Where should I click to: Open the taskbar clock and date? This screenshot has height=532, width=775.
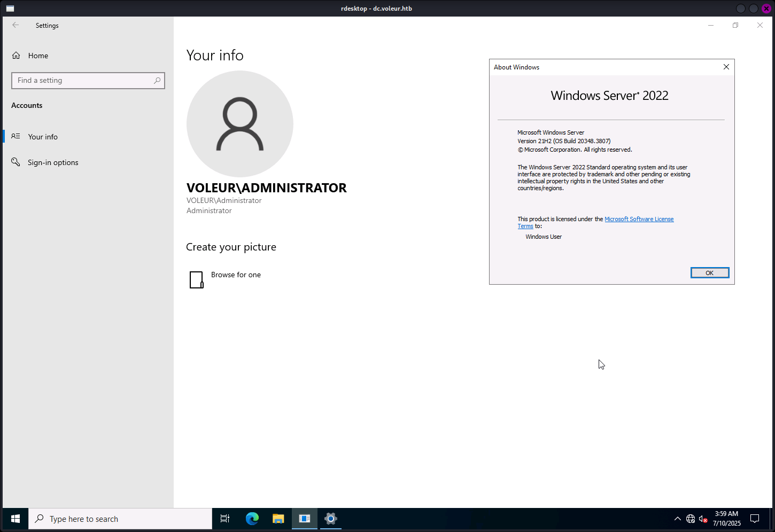727,519
